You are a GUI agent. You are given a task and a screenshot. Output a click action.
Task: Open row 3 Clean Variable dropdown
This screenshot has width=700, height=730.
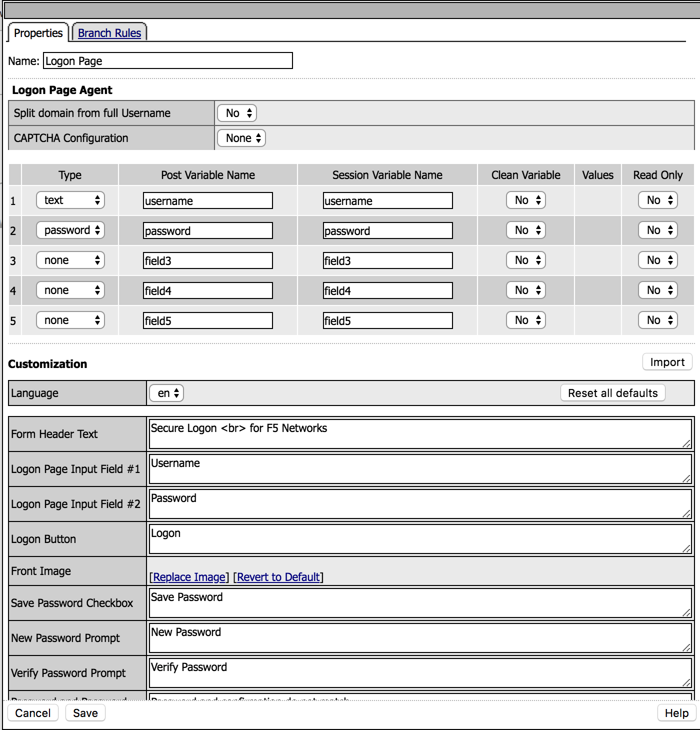pos(526,260)
